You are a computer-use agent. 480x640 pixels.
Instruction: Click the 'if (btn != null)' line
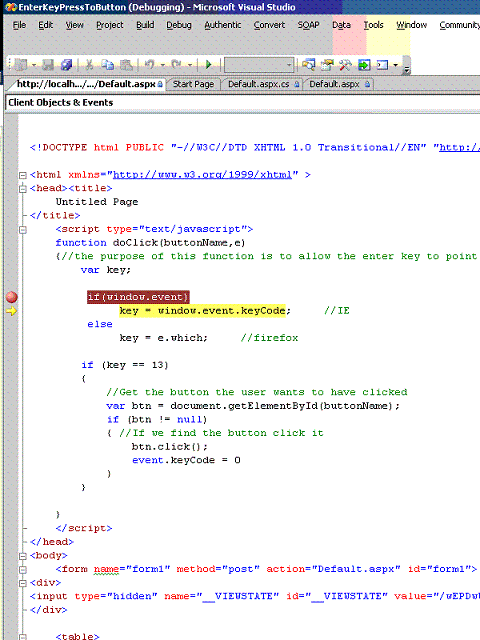(157, 419)
